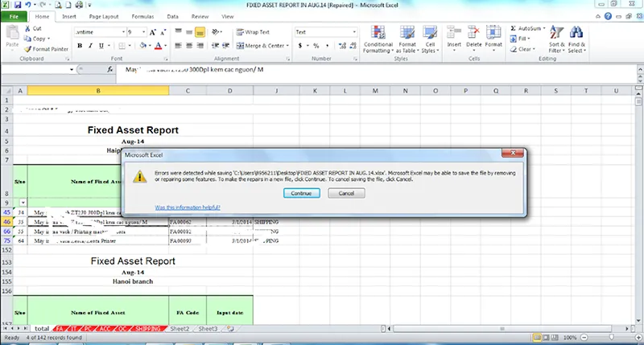This screenshot has width=644, height=345.
Task: Open Conditional Formatting menu
Action: (378, 39)
